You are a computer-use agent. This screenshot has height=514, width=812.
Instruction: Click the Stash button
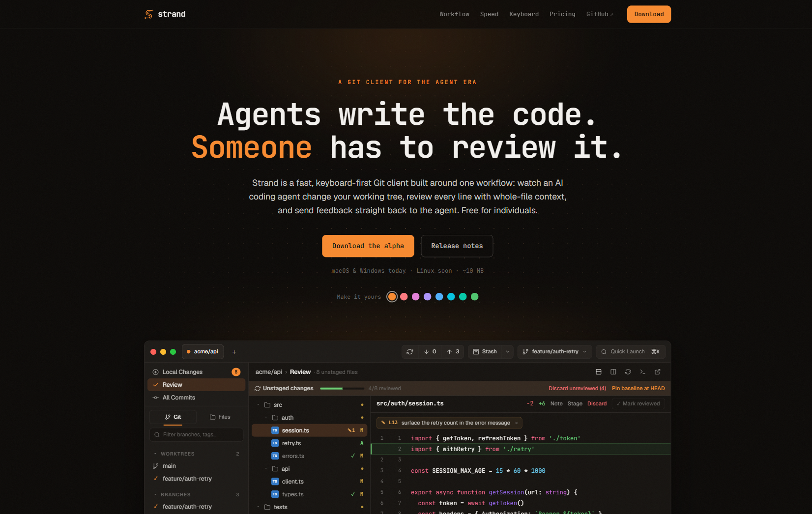(485, 352)
